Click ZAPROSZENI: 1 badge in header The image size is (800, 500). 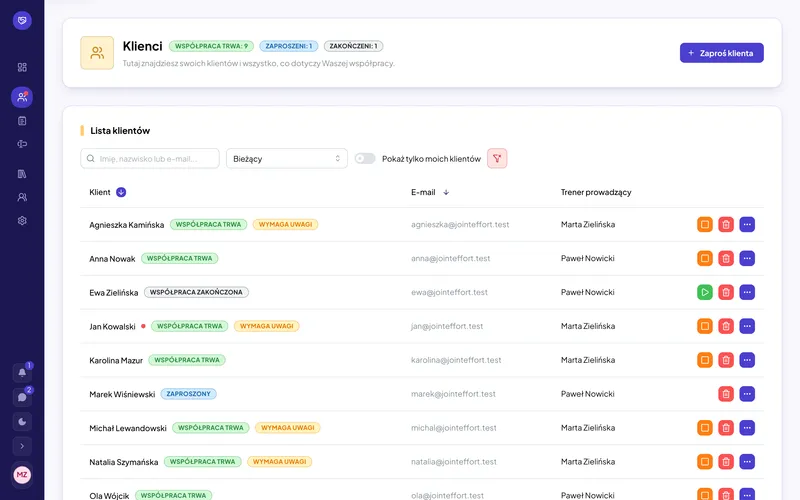click(x=289, y=46)
